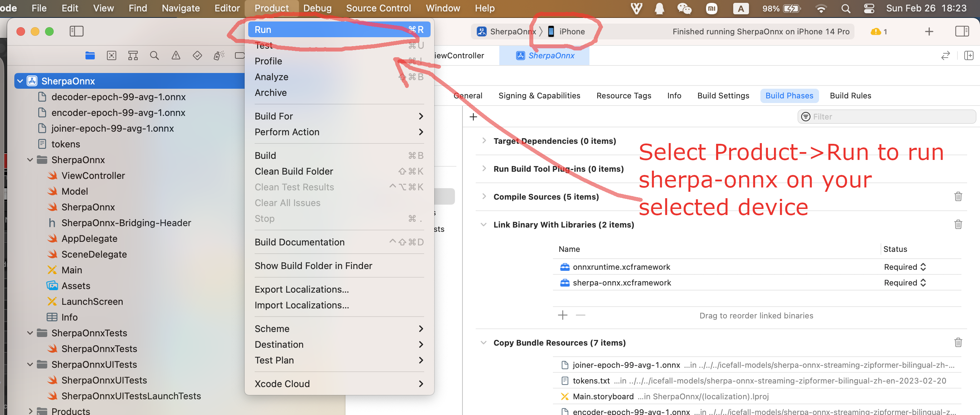
Task: Choose Build menu item
Action: (339, 156)
